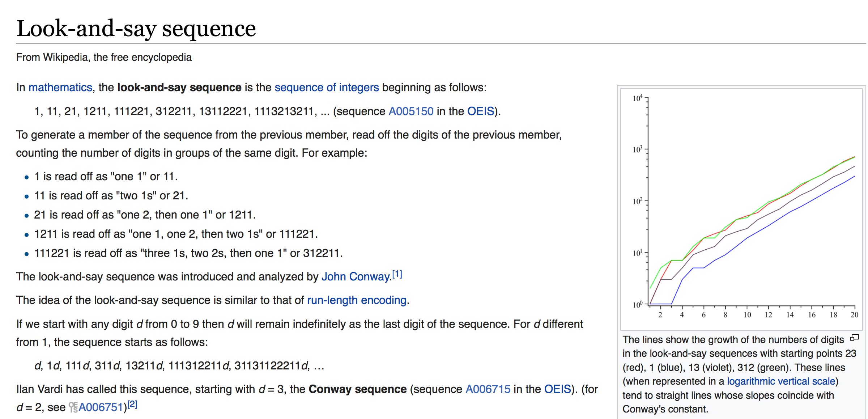Follow the sequence of integers link

click(327, 88)
